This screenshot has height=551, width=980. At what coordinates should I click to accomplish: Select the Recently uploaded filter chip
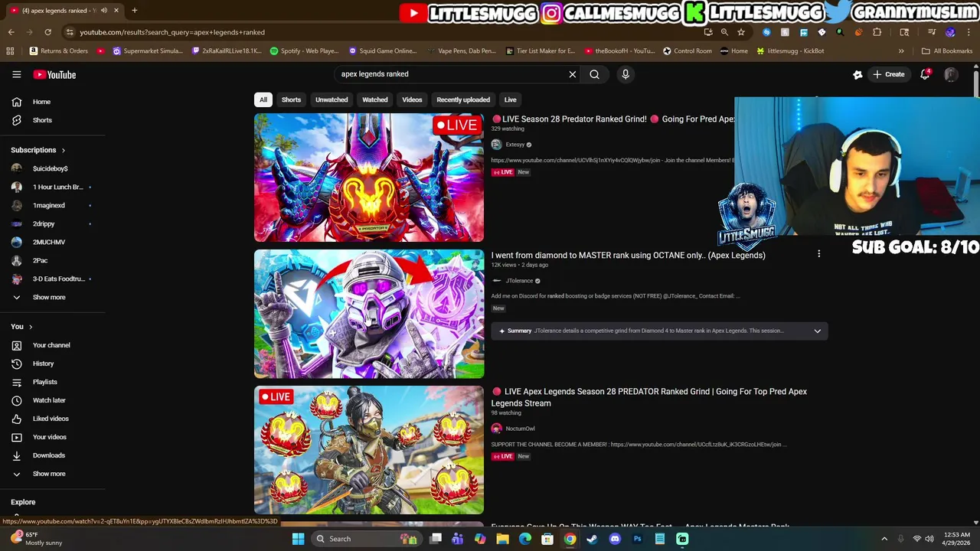click(463, 99)
